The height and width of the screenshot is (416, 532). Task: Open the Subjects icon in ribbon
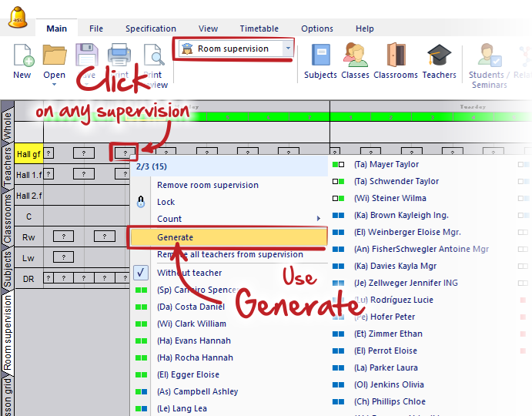pyautogui.click(x=320, y=56)
